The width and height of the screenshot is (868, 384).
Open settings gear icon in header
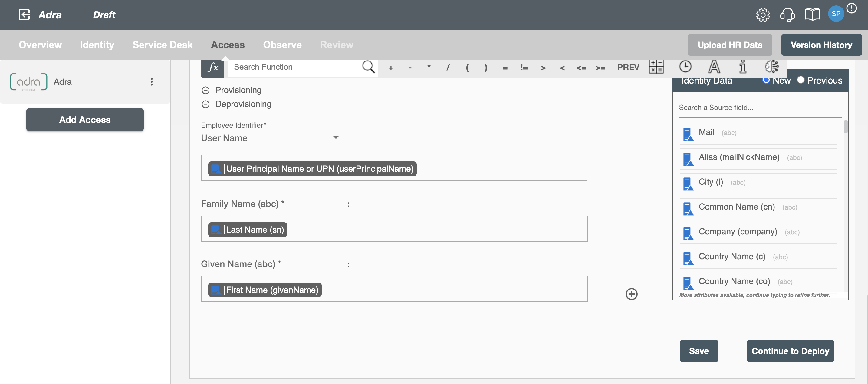pos(763,15)
